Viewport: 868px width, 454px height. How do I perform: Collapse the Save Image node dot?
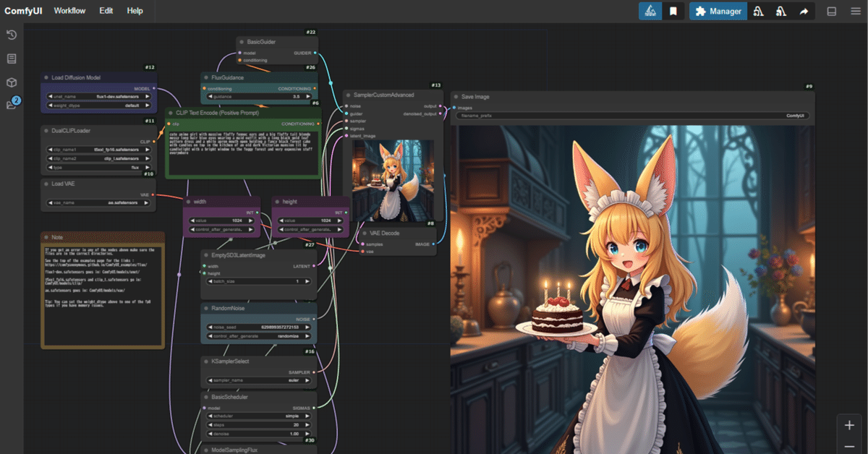tap(456, 96)
